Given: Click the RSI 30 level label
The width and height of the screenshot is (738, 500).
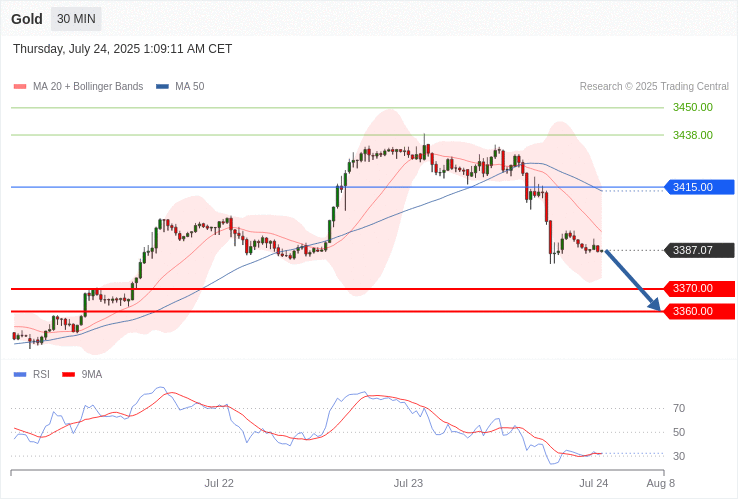Looking at the screenshot, I should pyautogui.click(x=679, y=456).
